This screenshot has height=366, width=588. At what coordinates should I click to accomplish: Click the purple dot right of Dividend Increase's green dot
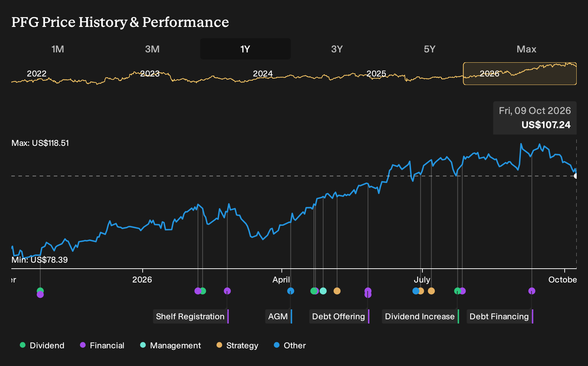[x=462, y=291]
